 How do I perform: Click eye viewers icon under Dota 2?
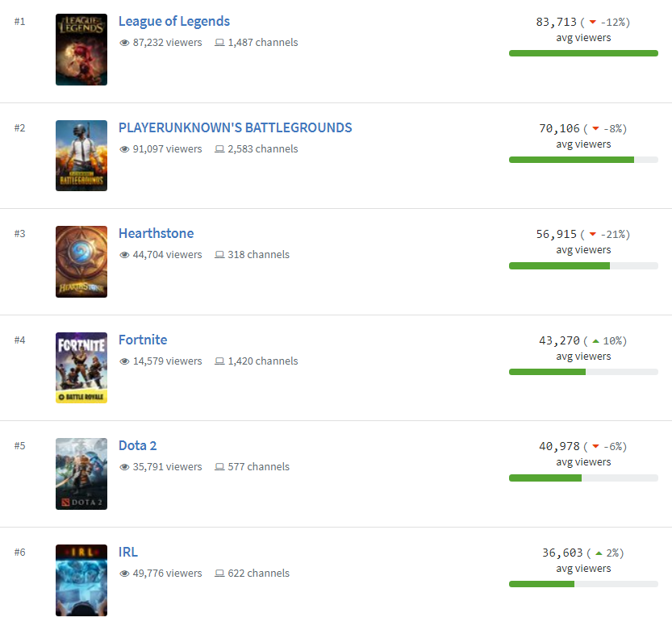click(x=124, y=467)
